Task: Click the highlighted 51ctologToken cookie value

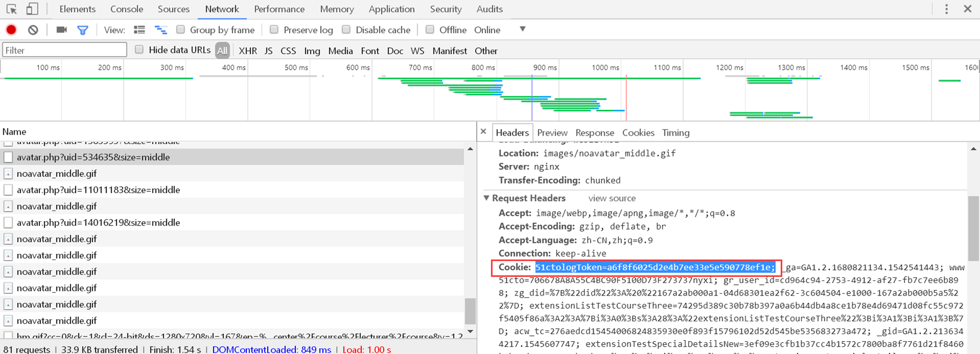Action: click(655, 267)
